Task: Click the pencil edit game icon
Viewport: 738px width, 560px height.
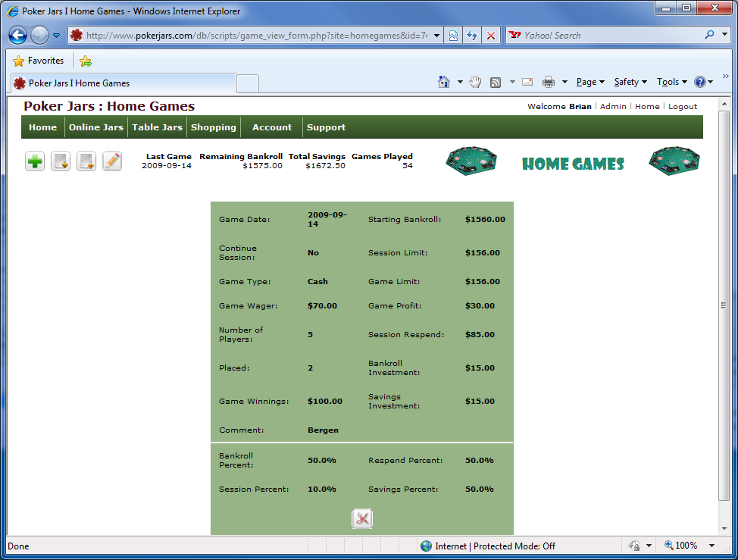Action: click(x=112, y=161)
